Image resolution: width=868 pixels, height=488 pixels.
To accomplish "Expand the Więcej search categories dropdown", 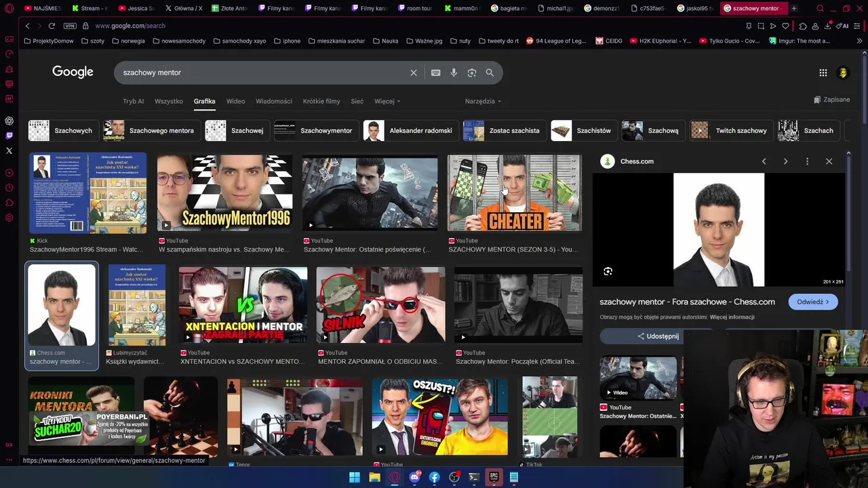I will [x=387, y=101].
